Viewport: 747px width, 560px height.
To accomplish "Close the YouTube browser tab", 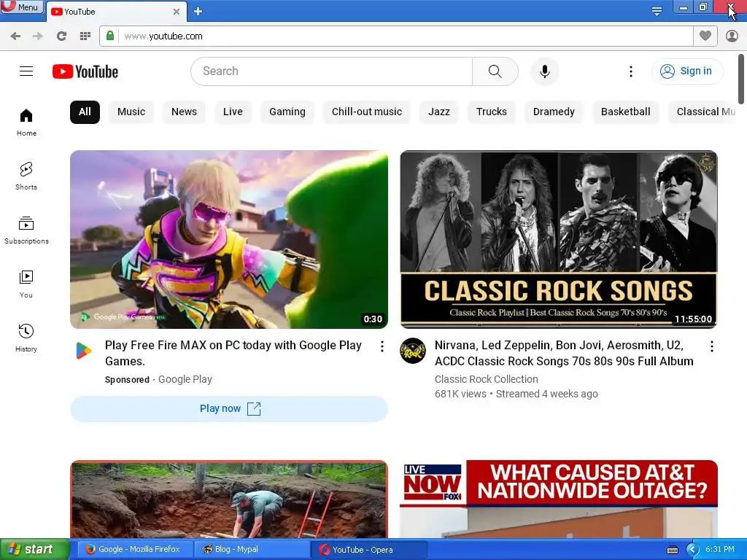I will 177,12.
